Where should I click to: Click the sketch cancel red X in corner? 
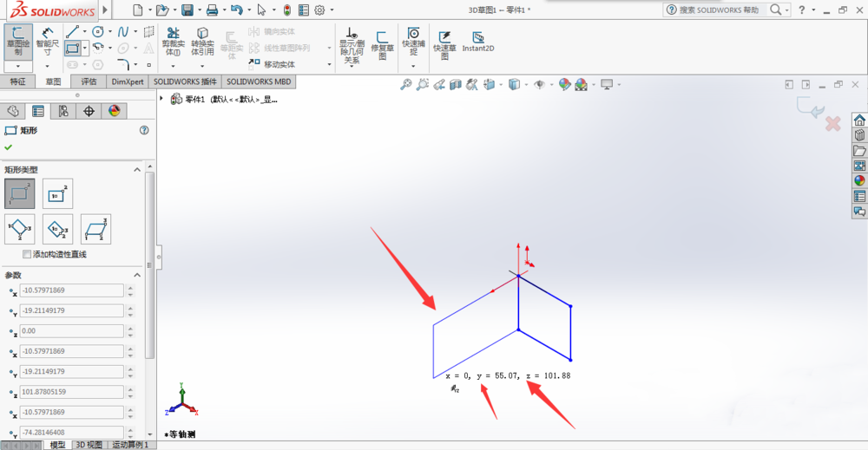(x=832, y=123)
